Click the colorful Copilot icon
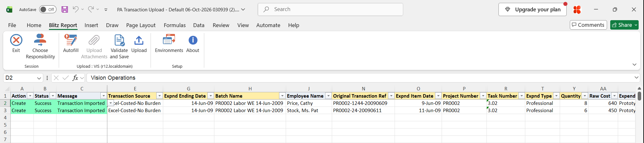The image size is (644, 143). coord(577,10)
